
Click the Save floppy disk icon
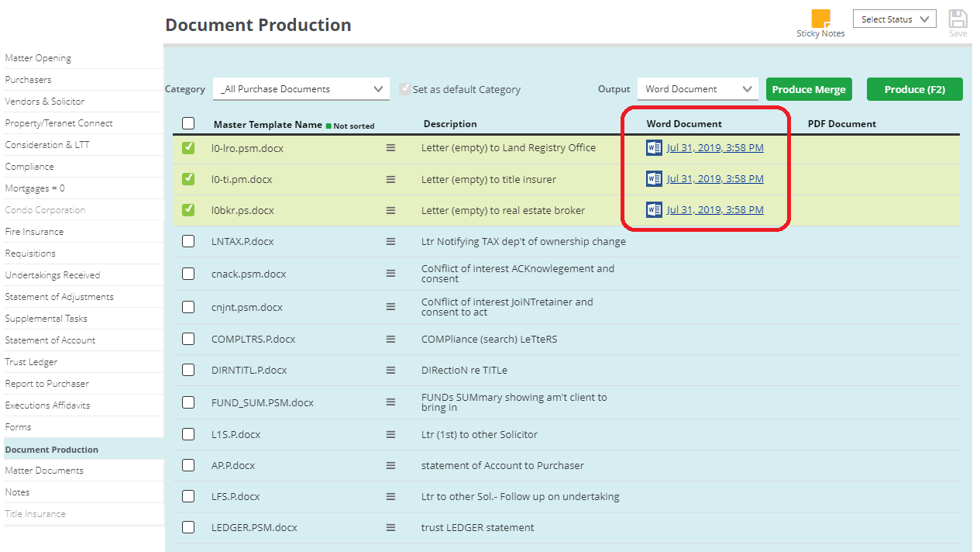958,19
